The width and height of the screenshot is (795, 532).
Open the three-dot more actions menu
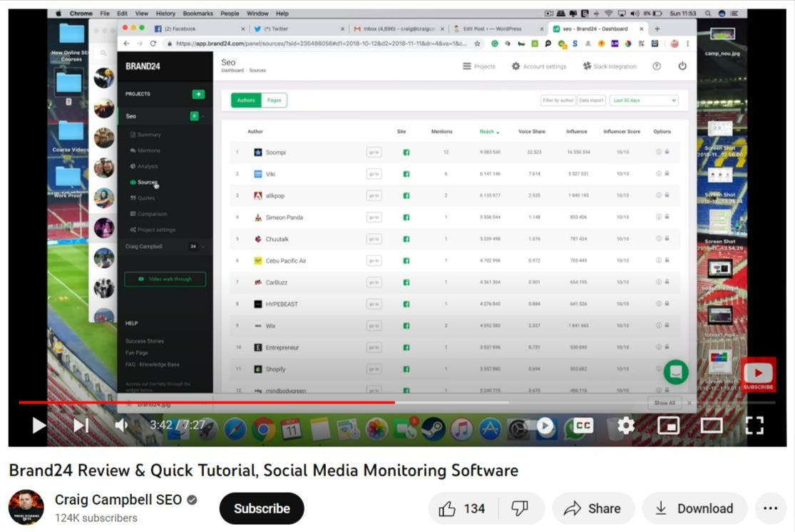tap(770, 508)
